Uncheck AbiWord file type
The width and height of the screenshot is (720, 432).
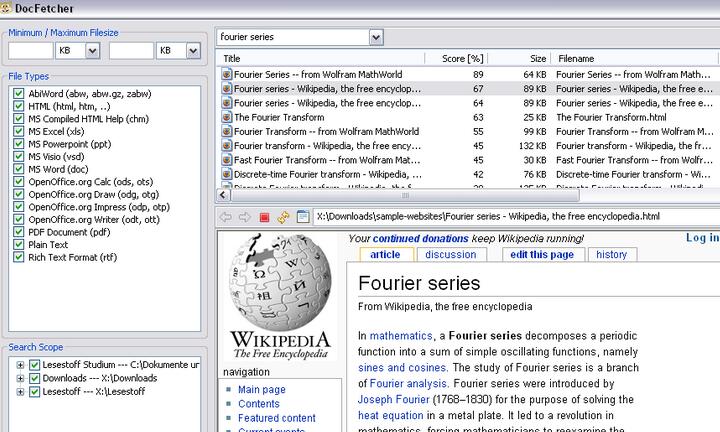pyautogui.click(x=18, y=94)
